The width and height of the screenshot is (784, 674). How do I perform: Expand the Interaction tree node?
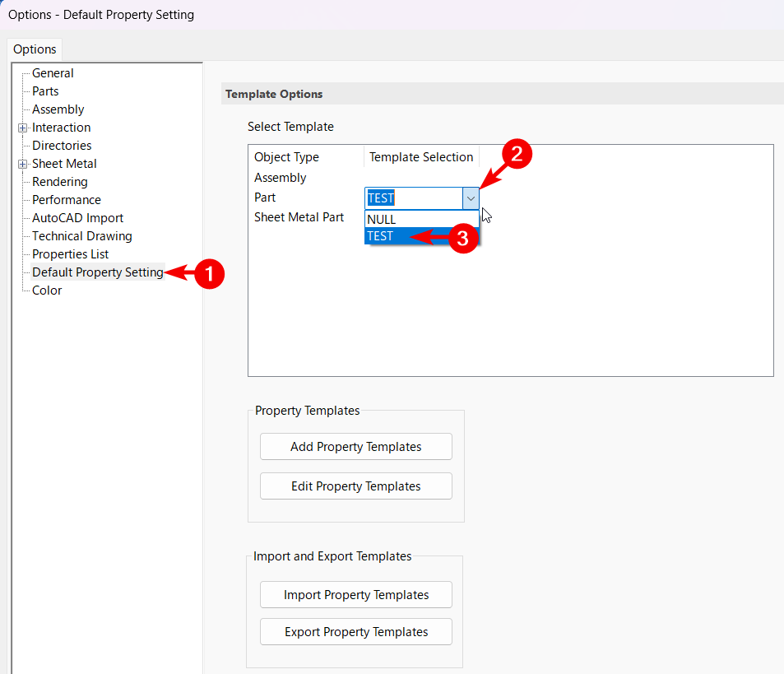[x=22, y=128]
